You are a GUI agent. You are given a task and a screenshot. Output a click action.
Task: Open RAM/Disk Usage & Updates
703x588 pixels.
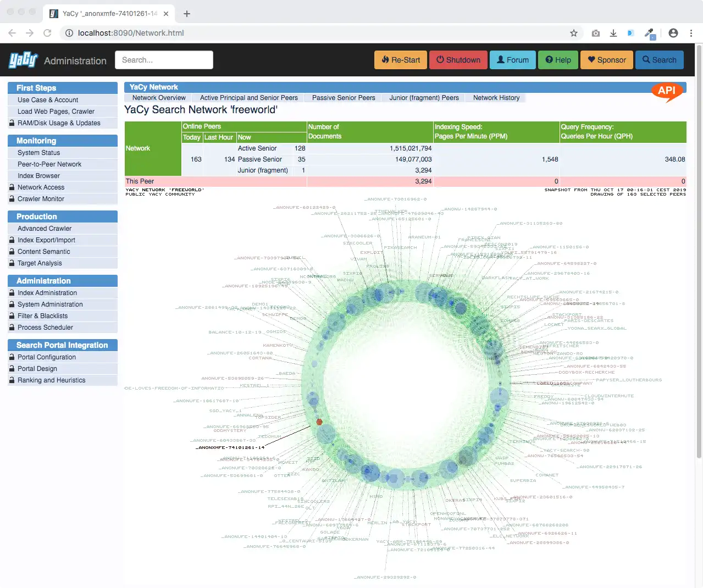click(x=59, y=123)
